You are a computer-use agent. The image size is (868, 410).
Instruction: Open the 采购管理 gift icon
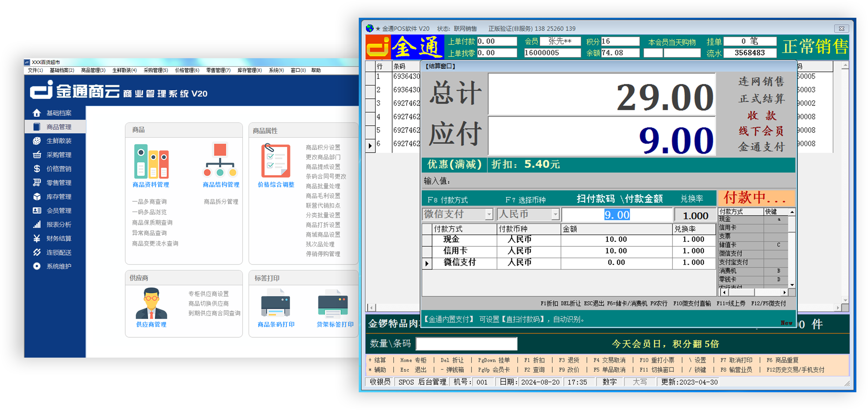click(x=37, y=155)
